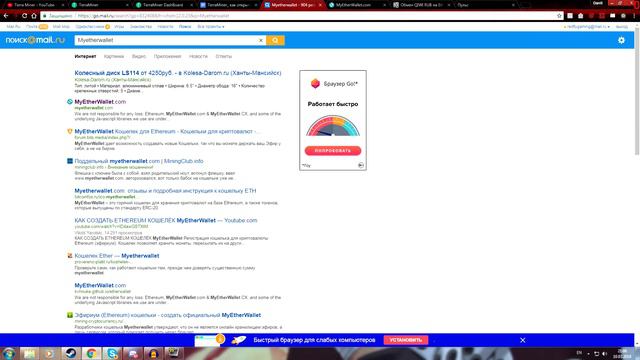Open MyEtherWallet Кошелек для Ethereum result
Viewport: 640px width, 360px height.
click(166, 131)
